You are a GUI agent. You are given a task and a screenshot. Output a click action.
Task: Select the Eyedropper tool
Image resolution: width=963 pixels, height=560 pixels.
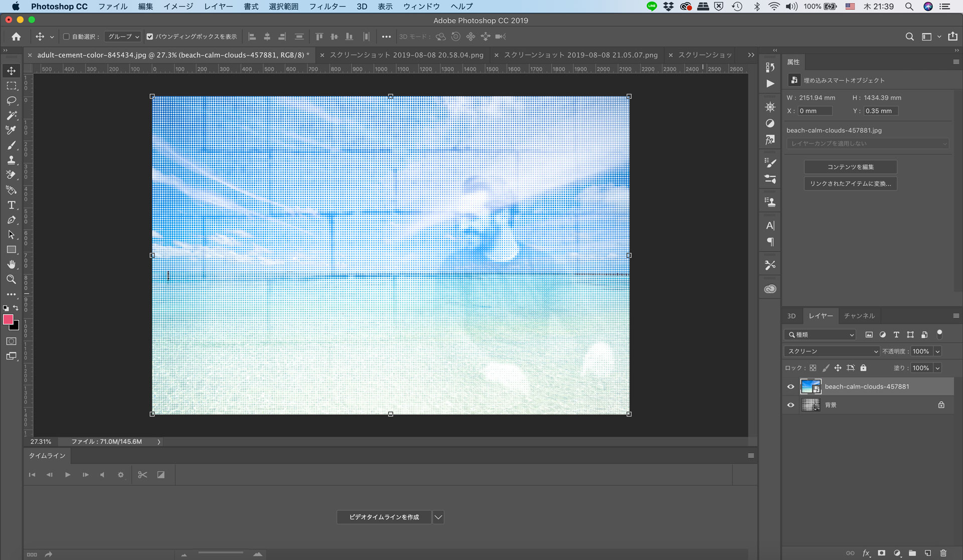[11, 130]
